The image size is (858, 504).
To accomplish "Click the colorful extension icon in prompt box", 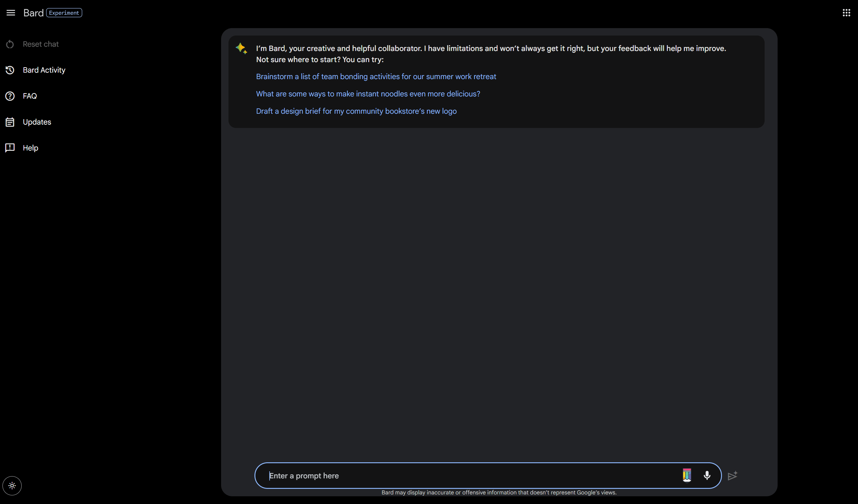I will 687,475.
